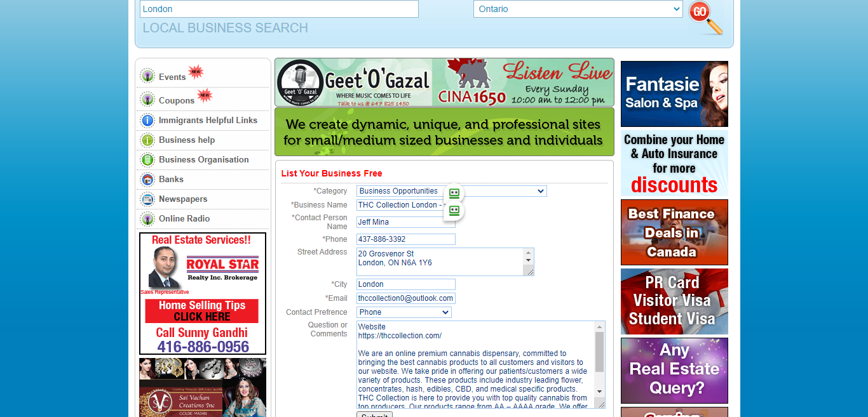Click the green autofill icon beside Business Name

pyautogui.click(x=454, y=211)
